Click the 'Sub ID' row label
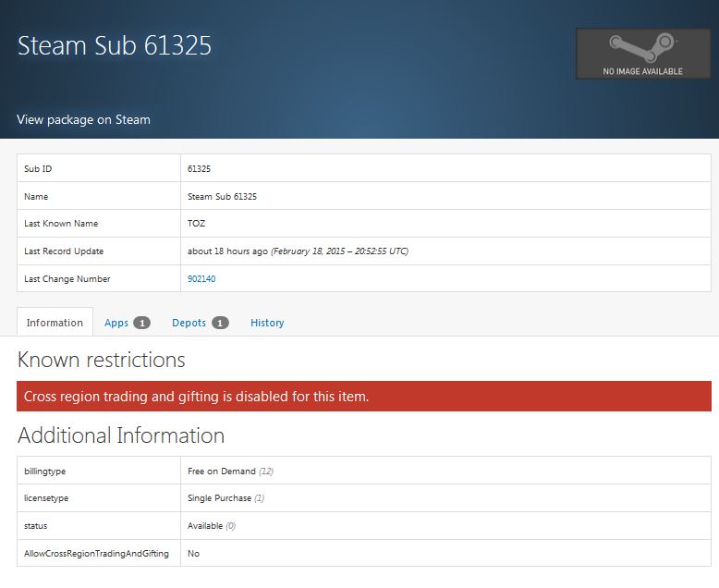This screenshot has width=719, height=588. pos(38,169)
